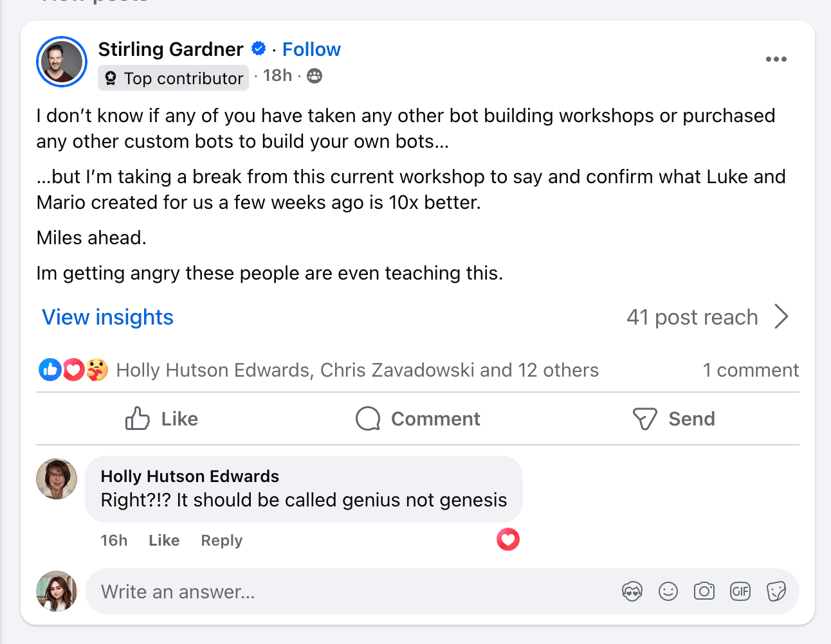Click the heart reaction on Holly's comment
The image size is (831, 644).
(x=507, y=540)
